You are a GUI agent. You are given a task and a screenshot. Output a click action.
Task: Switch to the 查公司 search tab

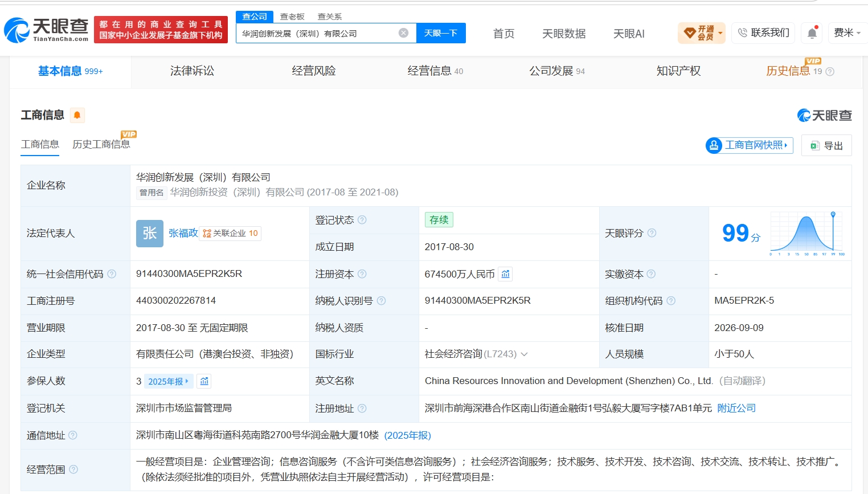coord(255,17)
